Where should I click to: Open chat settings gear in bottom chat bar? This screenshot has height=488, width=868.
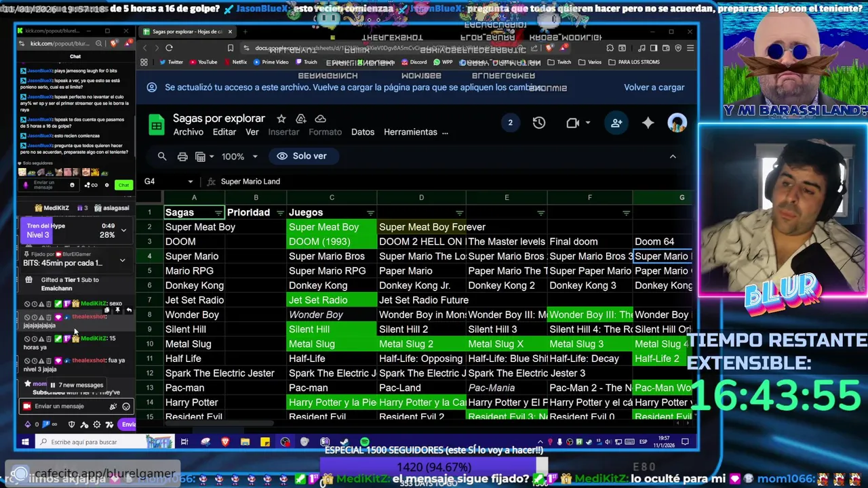[97, 425]
